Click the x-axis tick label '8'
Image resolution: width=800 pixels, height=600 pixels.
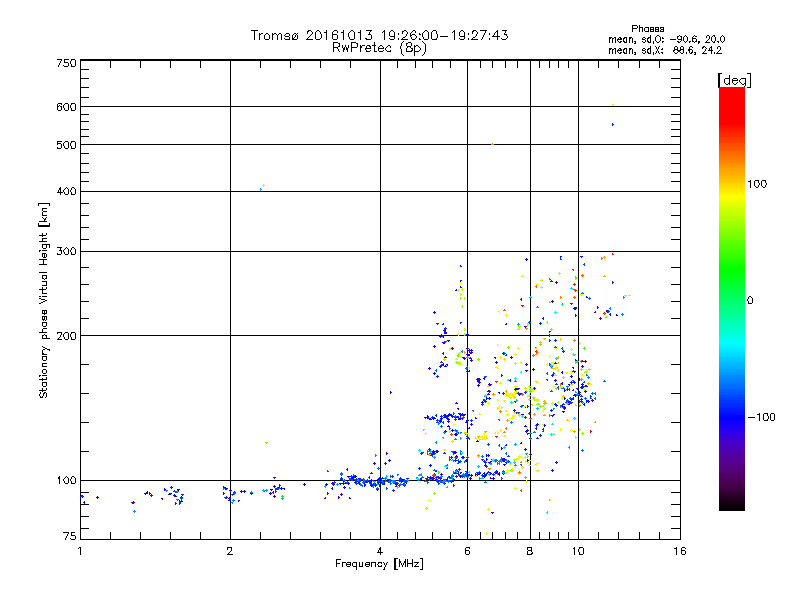[530, 551]
